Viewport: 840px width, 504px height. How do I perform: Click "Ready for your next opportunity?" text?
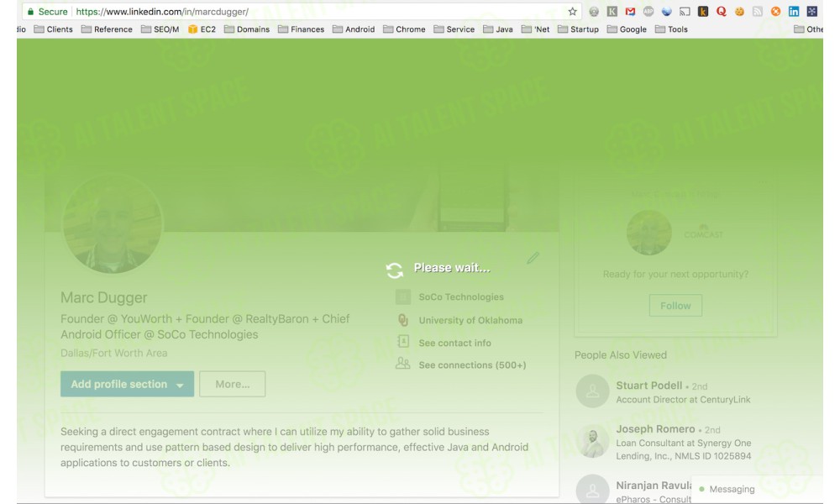675,274
